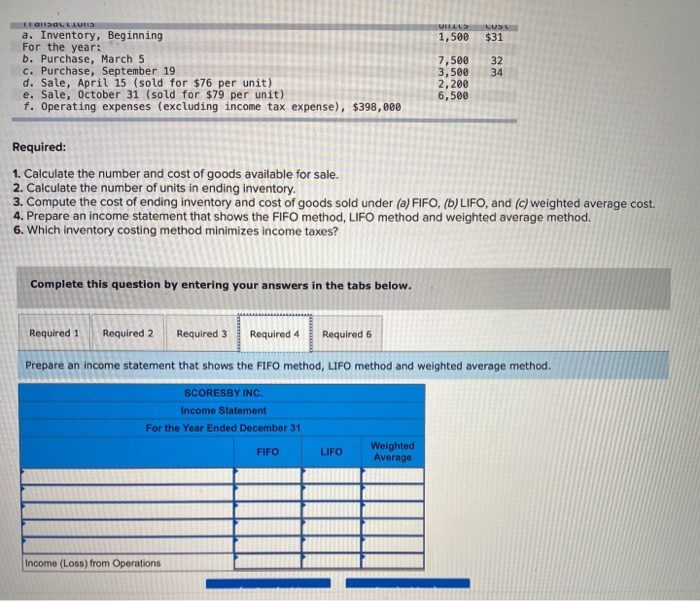Viewport: 700px width, 601px height.
Task: Click FIFO cell for Income (Loss) from Operations
Action: (268, 561)
